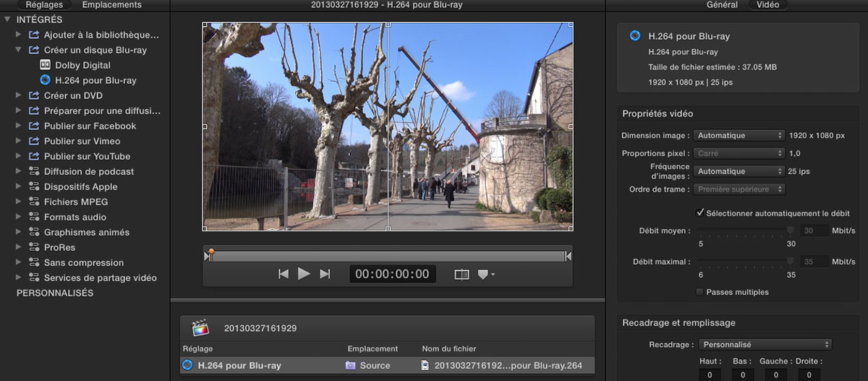This screenshot has height=381, width=868.
Task: Click the play button under the preview
Action: pyautogui.click(x=304, y=274)
